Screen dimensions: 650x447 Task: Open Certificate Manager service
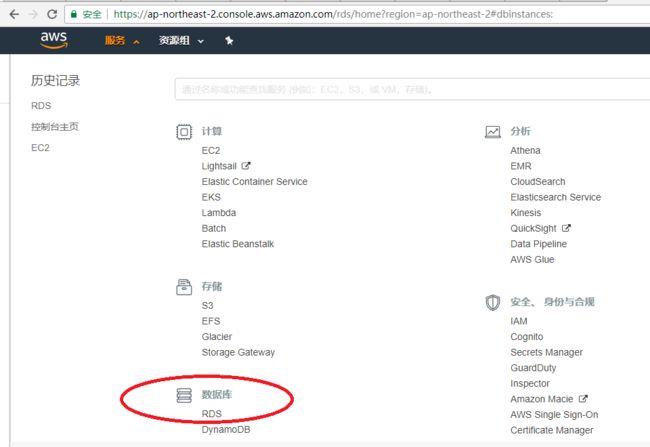pyautogui.click(x=552, y=430)
